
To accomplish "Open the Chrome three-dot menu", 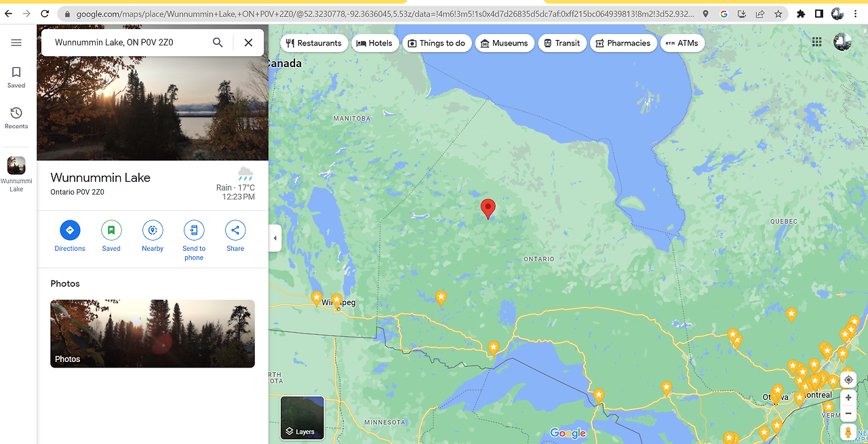I will (856, 14).
